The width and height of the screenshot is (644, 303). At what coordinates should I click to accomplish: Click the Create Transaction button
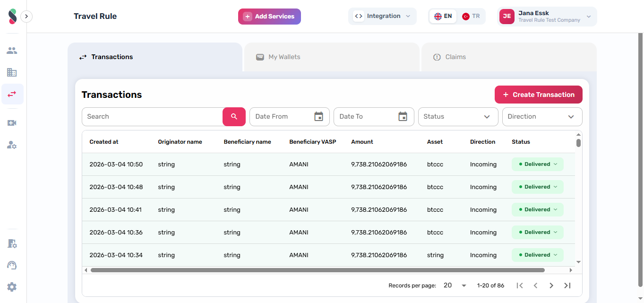point(539,95)
